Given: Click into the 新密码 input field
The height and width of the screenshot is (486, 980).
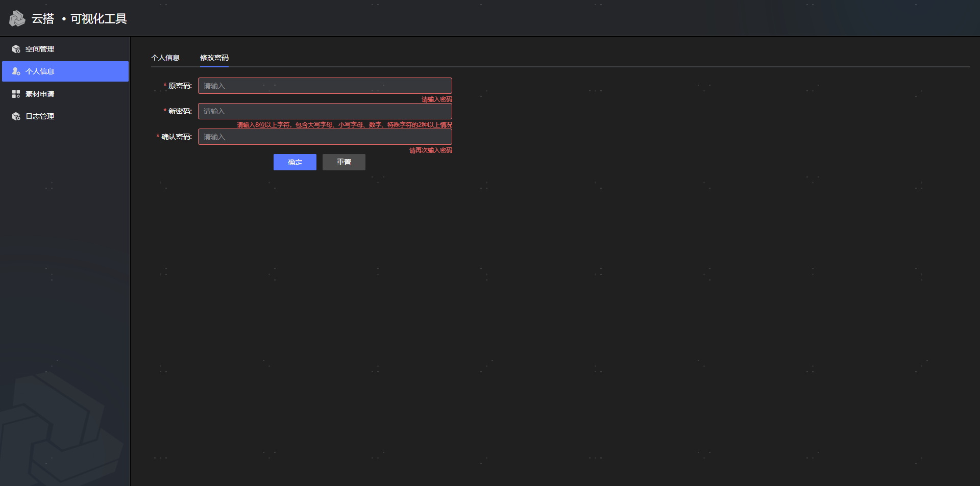Looking at the screenshot, I should (x=325, y=111).
